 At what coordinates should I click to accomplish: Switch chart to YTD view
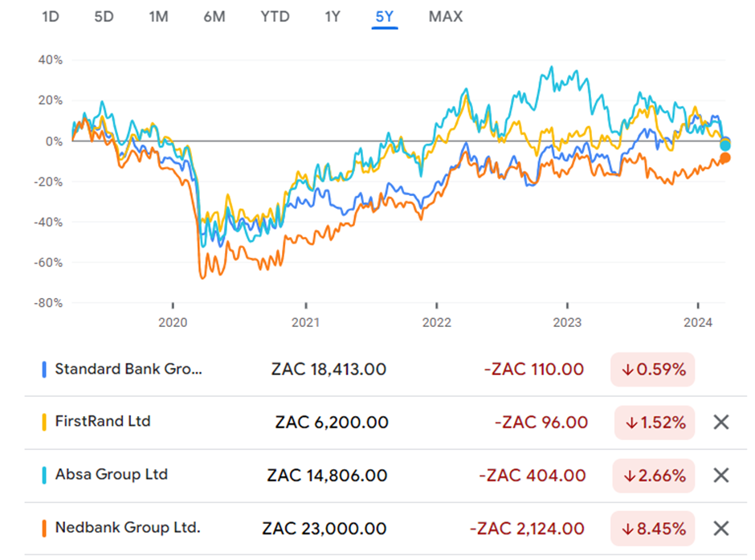275,16
